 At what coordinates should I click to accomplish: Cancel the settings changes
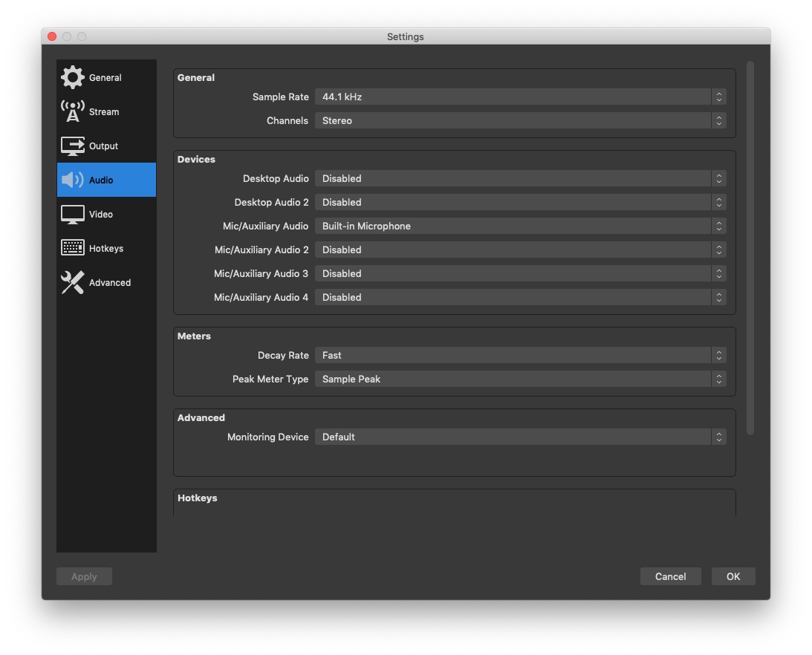(670, 576)
